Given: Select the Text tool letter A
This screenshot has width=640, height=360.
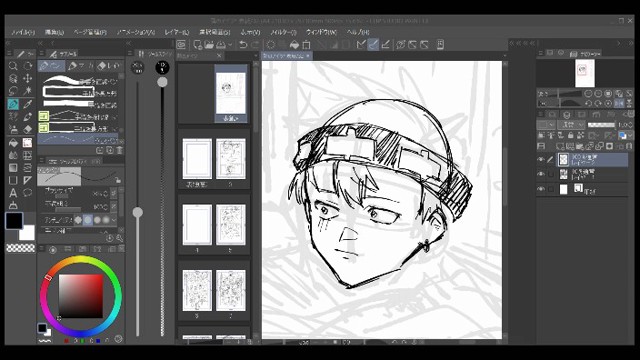Looking at the screenshot, I should coord(13,193).
